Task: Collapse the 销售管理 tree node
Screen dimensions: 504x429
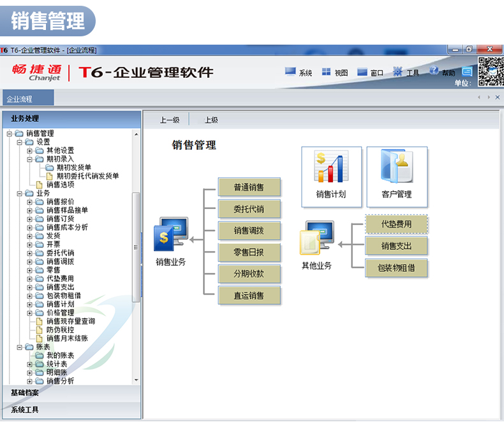Action: pos(10,133)
